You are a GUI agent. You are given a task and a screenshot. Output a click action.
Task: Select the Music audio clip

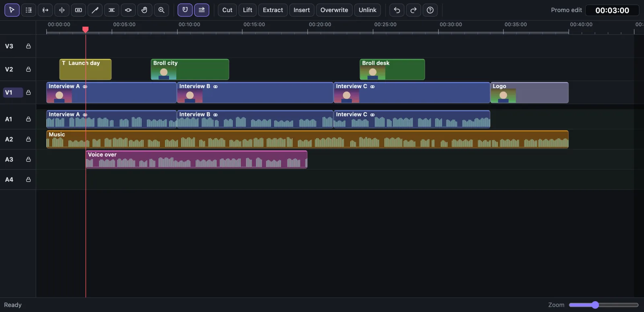(x=308, y=139)
